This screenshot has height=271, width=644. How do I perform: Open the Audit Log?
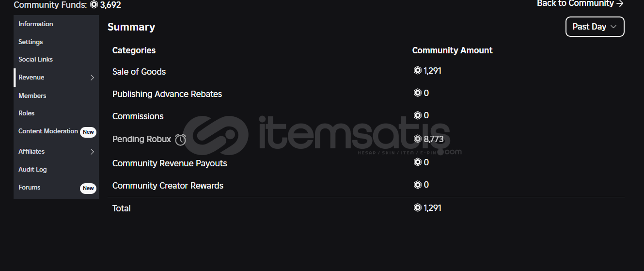pyautogui.click(x=32, y=169)
